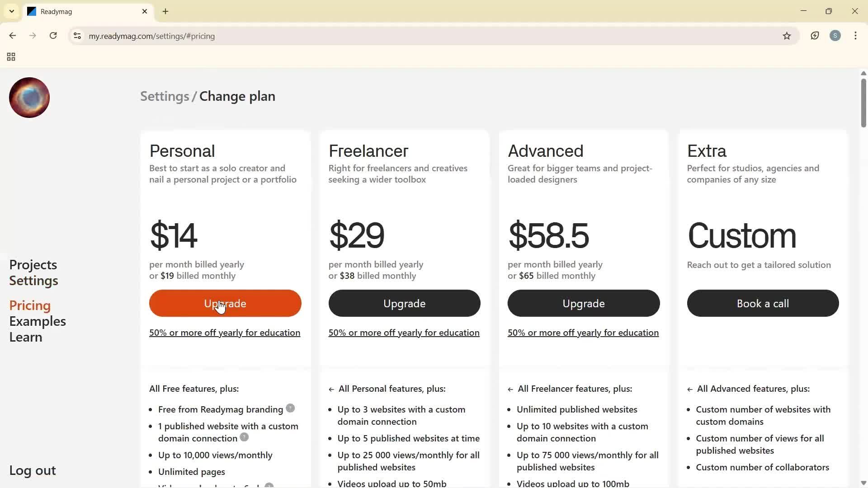The width and height of the screenshot is (868, 488).
Task: Click Book a call for Extra plan
Action: (x=763, y=303)
